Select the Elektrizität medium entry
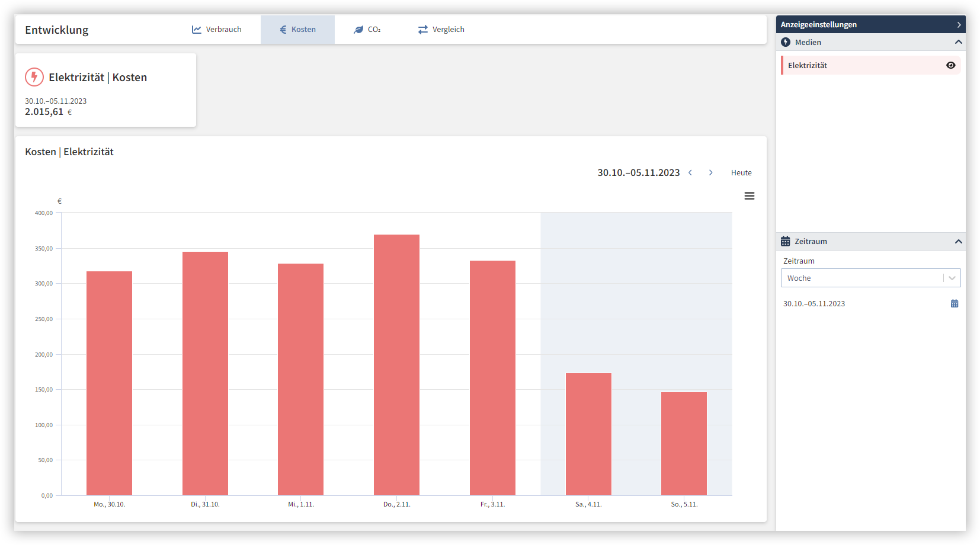Image resolution: width=980 pixels, height=545 pixels. [x=859, y=66]
